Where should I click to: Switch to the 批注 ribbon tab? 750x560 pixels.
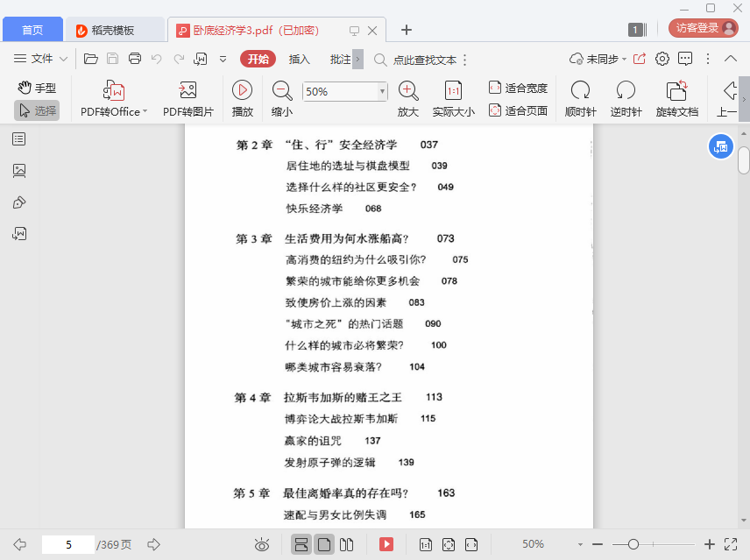click(340, 59)
